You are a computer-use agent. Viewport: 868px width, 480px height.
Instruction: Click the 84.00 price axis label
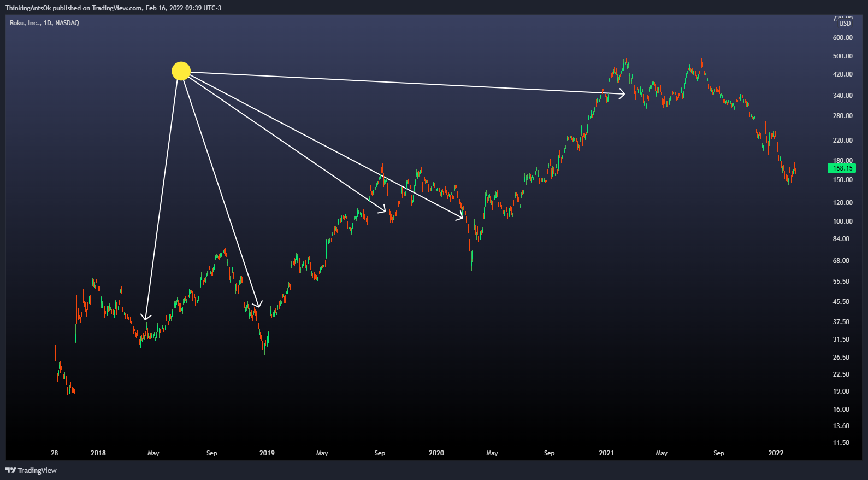point(841,239)
